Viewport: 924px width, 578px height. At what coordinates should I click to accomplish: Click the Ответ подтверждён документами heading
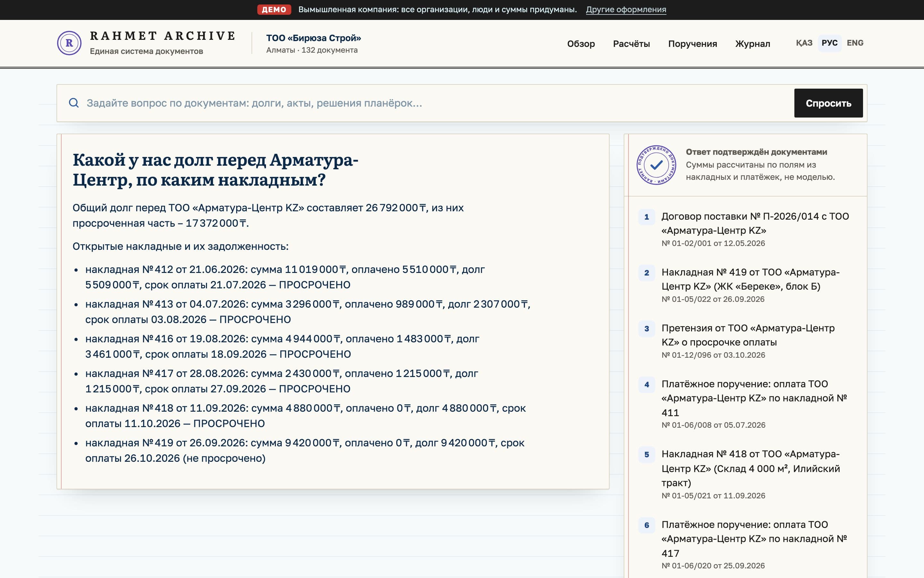tap(757, 152)
